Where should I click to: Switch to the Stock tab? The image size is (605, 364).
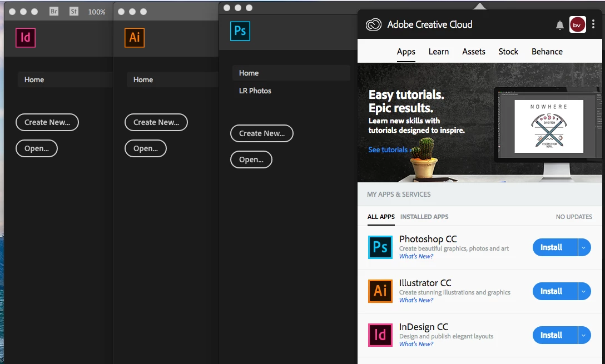click(508, 52)
